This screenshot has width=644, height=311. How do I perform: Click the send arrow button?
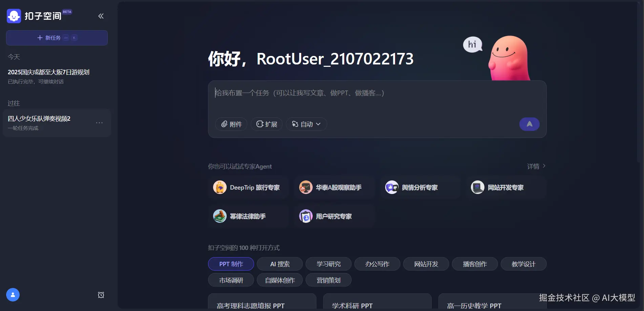click(x=529, y=124)
